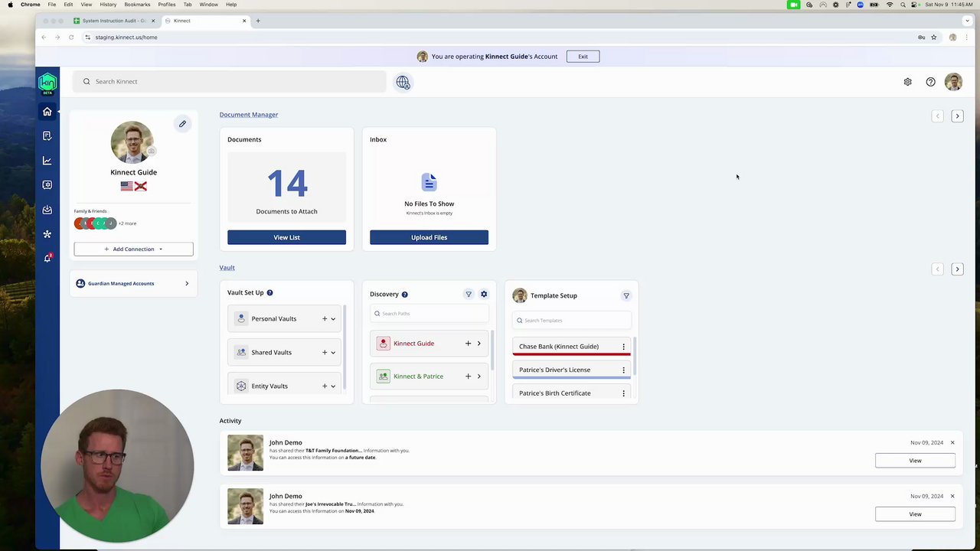The image size is (980, 551).
Task: Open options for Patrice's Driver's License
Action: [x=623, y=370]
